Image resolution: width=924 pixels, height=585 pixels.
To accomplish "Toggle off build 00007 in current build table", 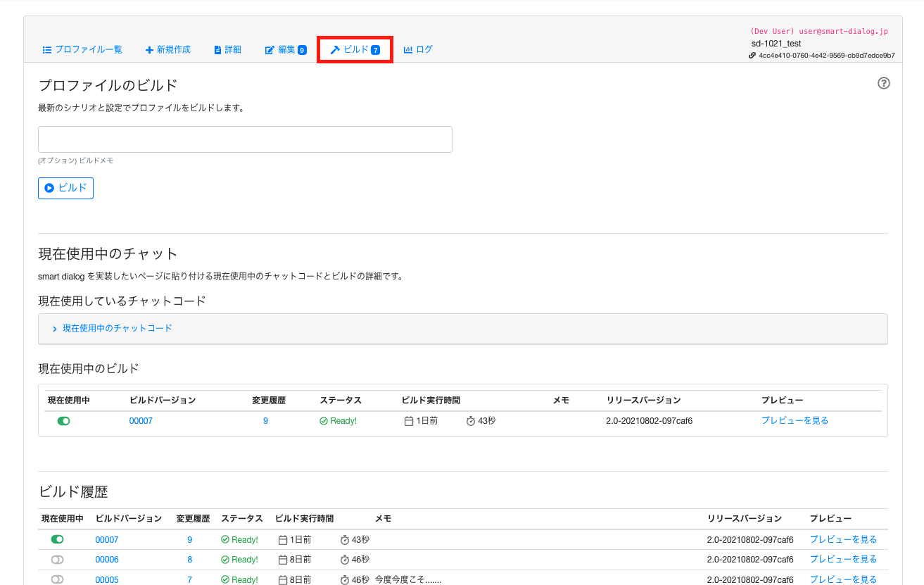I will [x=63, y=421].
